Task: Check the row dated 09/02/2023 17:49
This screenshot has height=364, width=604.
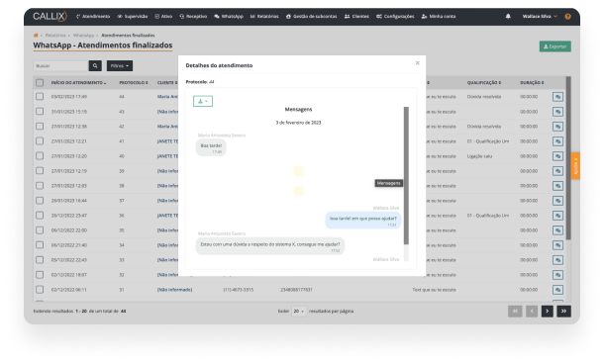Action: pos(40,97)
